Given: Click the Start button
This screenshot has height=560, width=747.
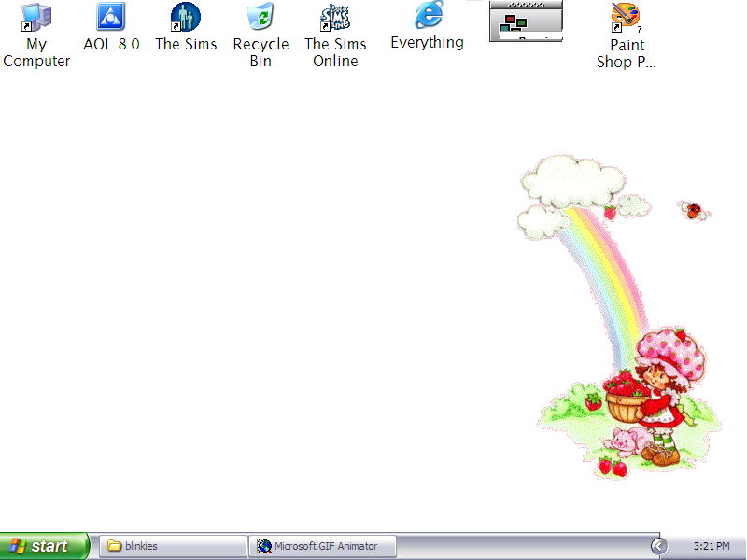Looking at the screenshot, I should point(44,546).
